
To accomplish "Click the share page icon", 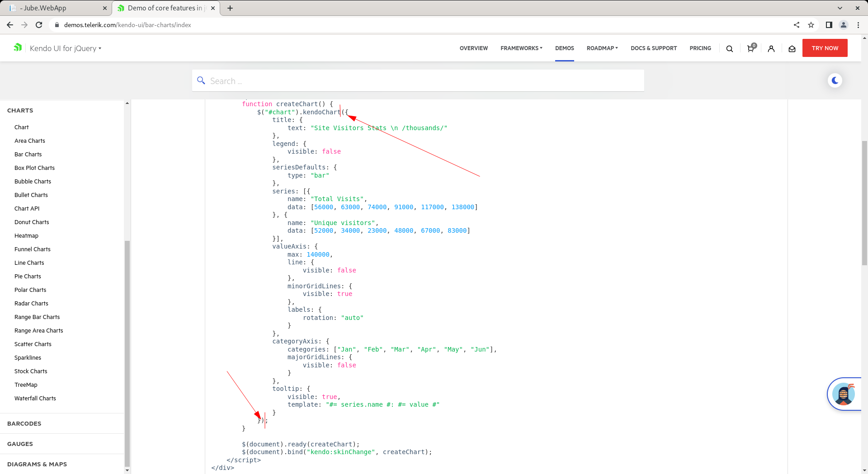I will pyautogui.click(x=797, y=25).
